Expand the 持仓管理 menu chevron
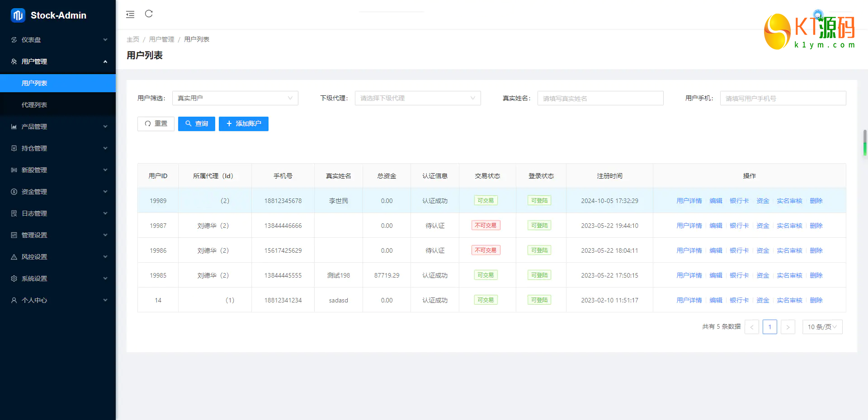 pos(105,148)
